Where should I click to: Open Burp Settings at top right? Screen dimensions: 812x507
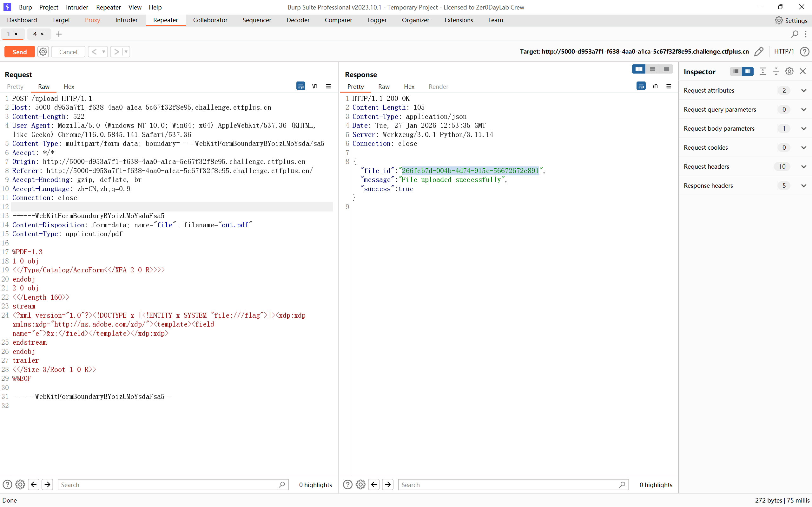click(791, 20)
